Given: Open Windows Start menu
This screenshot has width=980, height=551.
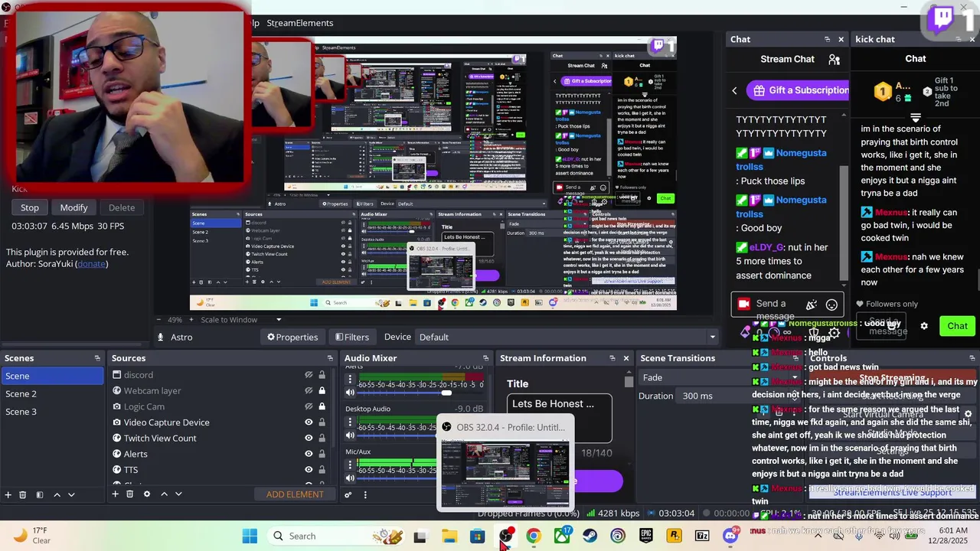Looking at the screenshot, I should point(250,536).
